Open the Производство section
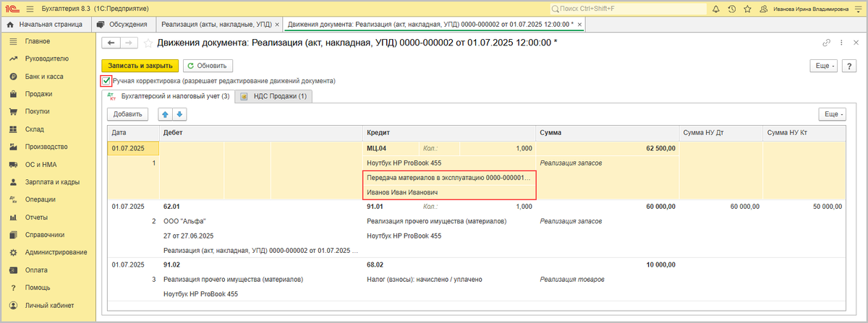 46,147
